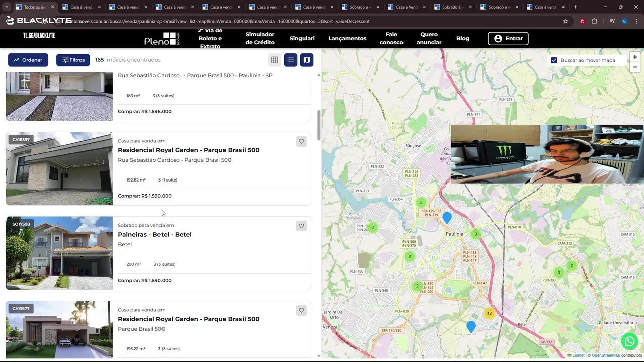This screenshot has width=644, height=362.
Task: Open Quero anunciar menu item
Action: pos(429,38)
